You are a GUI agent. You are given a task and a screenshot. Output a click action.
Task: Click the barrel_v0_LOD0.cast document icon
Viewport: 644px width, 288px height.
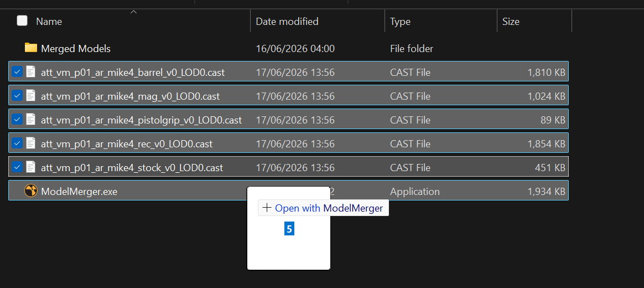point(30,72)
